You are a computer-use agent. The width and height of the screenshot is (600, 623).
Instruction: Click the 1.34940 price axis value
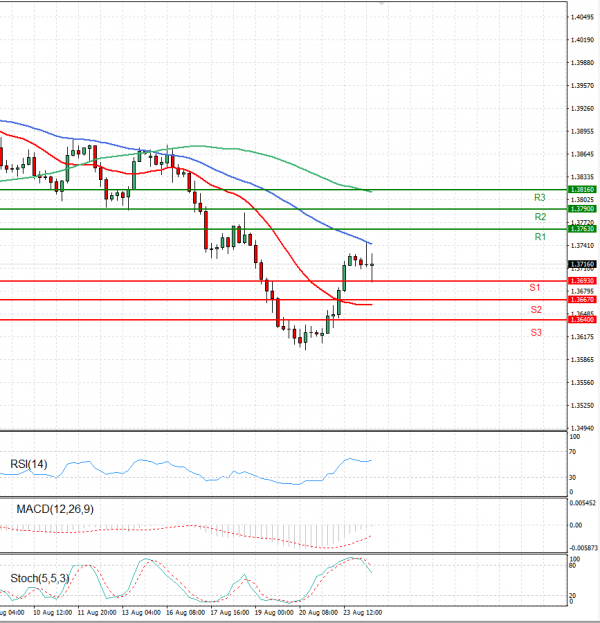pos(582,428)
